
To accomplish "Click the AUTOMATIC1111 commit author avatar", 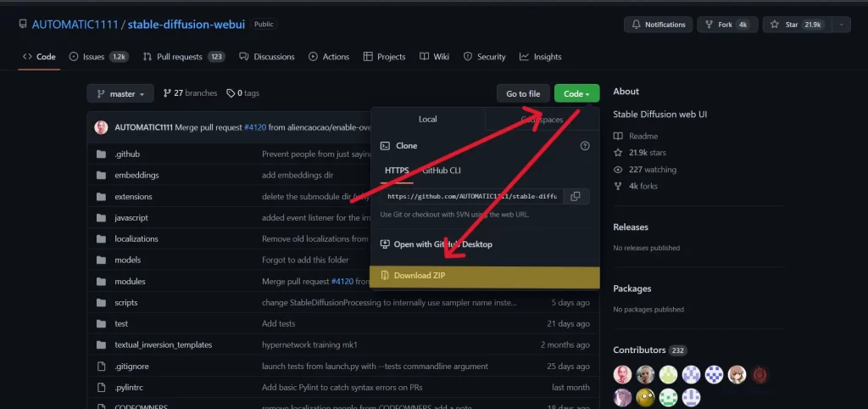I will click(102, 127).
